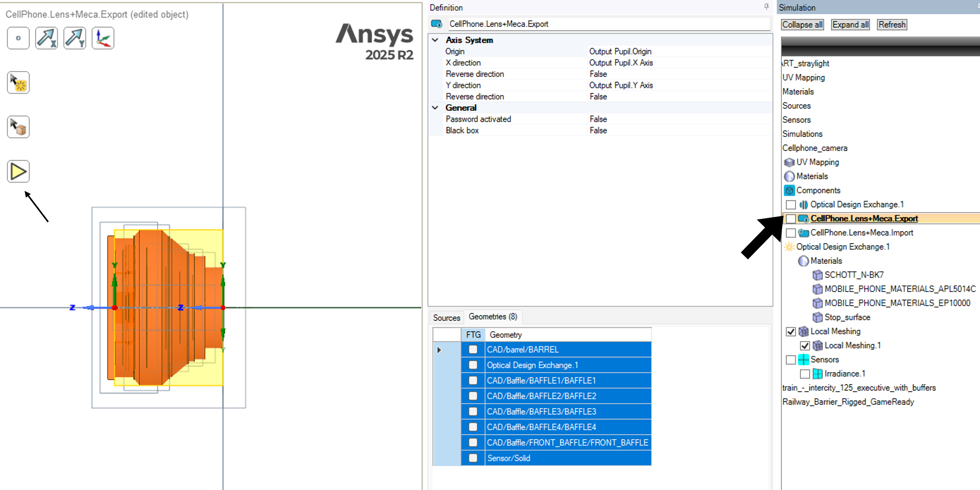
Task: Check FTG for Optical Design Exchange.1 geometry
Action: pyautogui.click(x=473, y=365)
